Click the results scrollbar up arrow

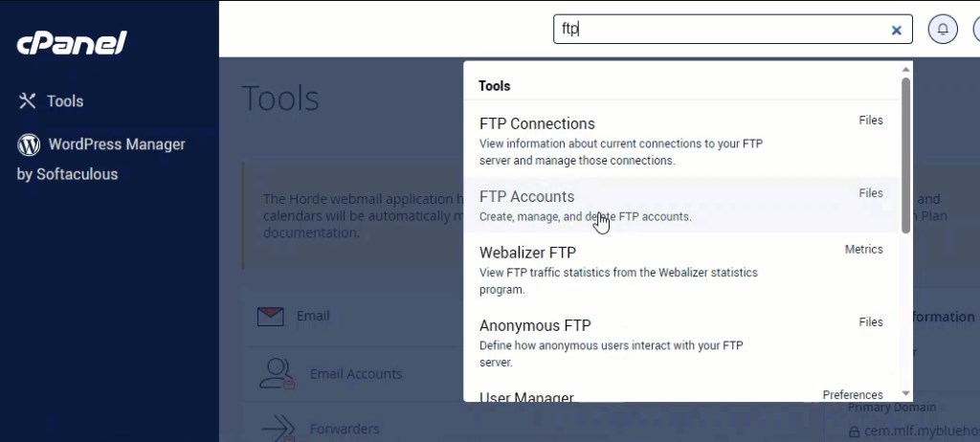point(905,70)
